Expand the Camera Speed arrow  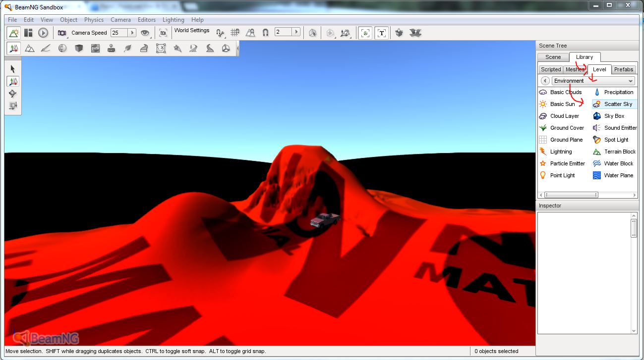[x=132, y=33]
